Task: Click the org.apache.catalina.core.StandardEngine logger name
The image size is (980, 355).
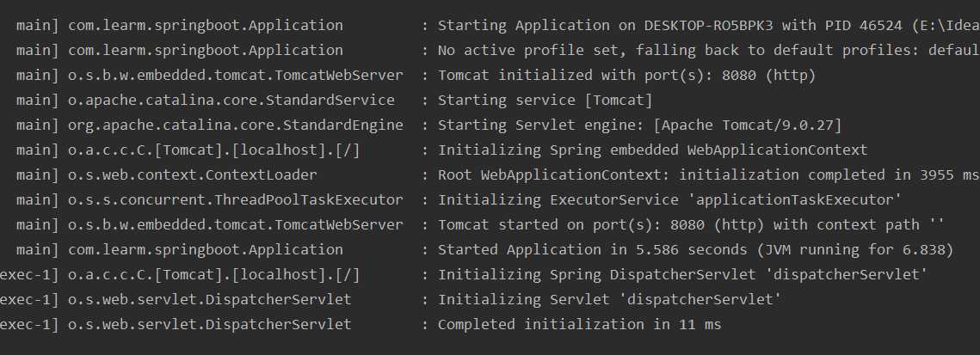Action: [x=236, y=125]
